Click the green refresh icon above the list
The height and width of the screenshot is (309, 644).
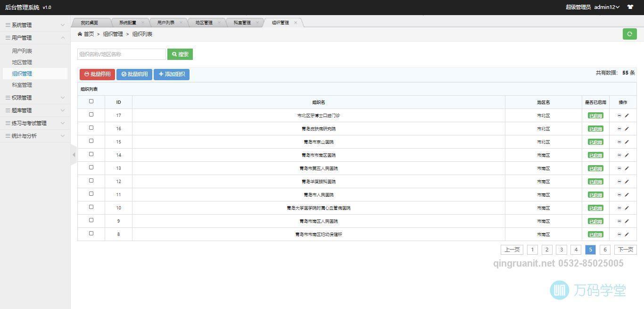(x=630, y=34)
